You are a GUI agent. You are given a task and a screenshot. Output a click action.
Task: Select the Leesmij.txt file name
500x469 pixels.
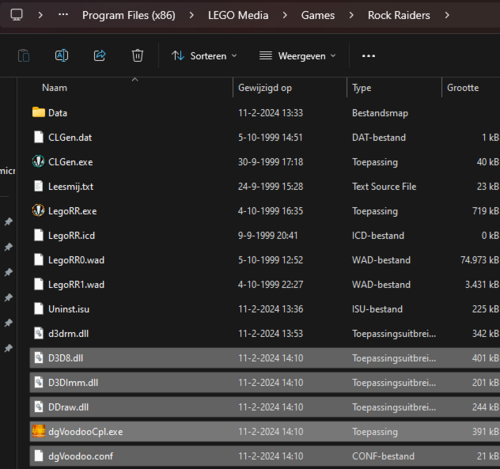point(71,187)
